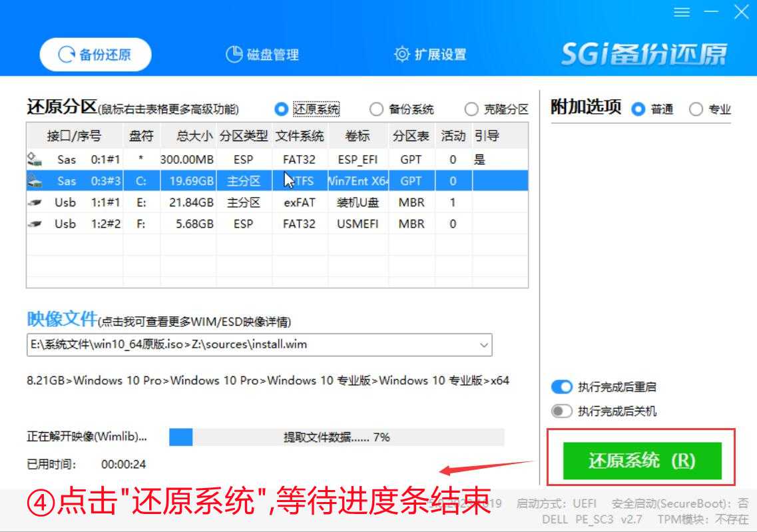Select the 克隆分区 radio button

(471, 109)
